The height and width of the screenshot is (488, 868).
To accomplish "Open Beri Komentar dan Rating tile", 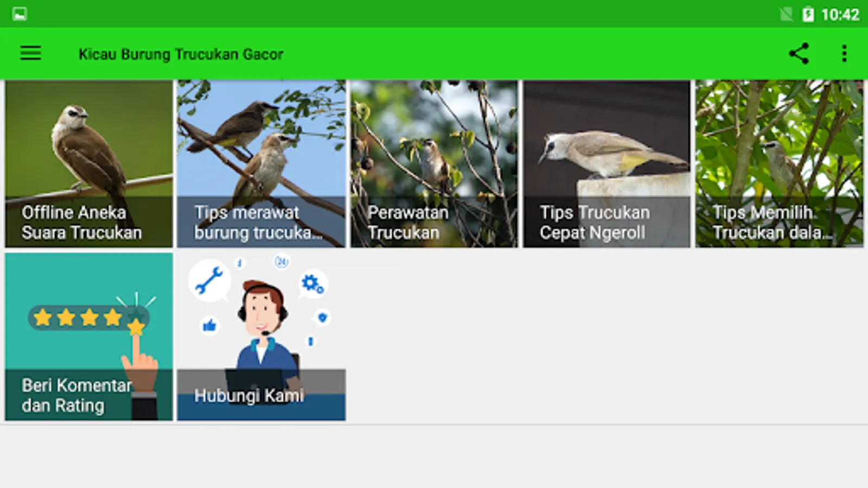I will click(x=89, y=336).
